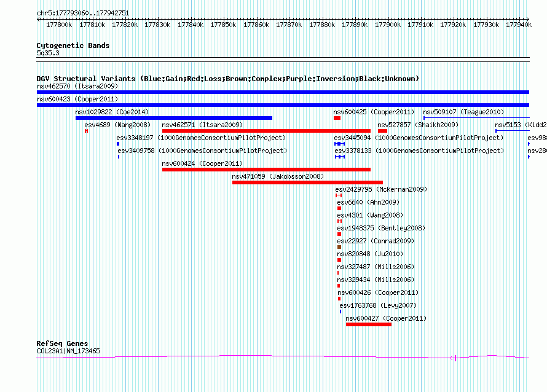Click the red glyph under esv4301
The image size is (547, 392).
pyautogui.click(x=339, y=221)
